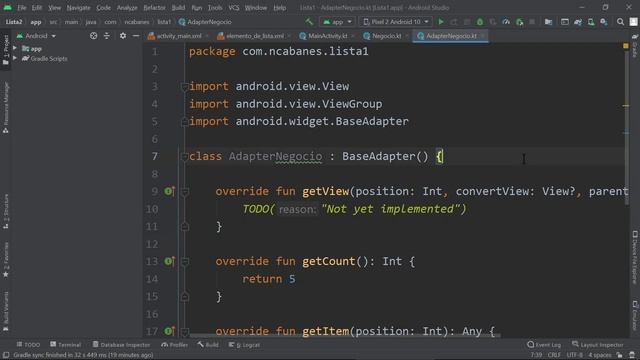Open the Pixel 2 Android 10 device dropdown

(396, 22)
